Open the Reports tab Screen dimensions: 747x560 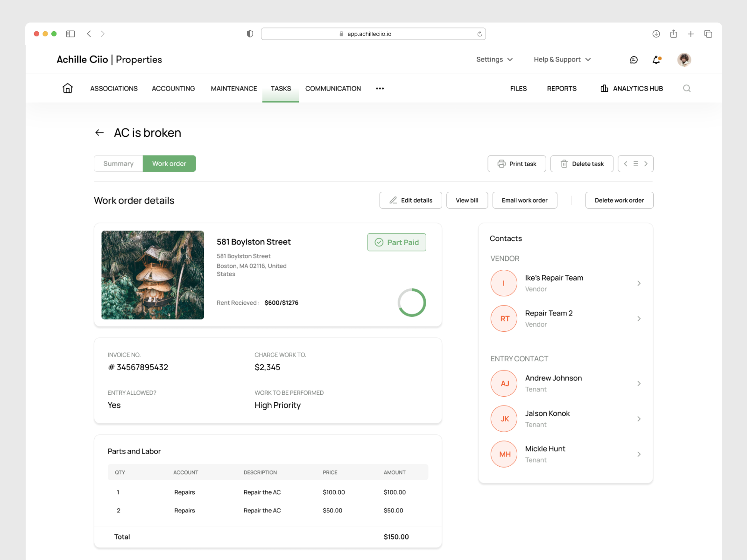pyautogui.click(x=562, y=88)
